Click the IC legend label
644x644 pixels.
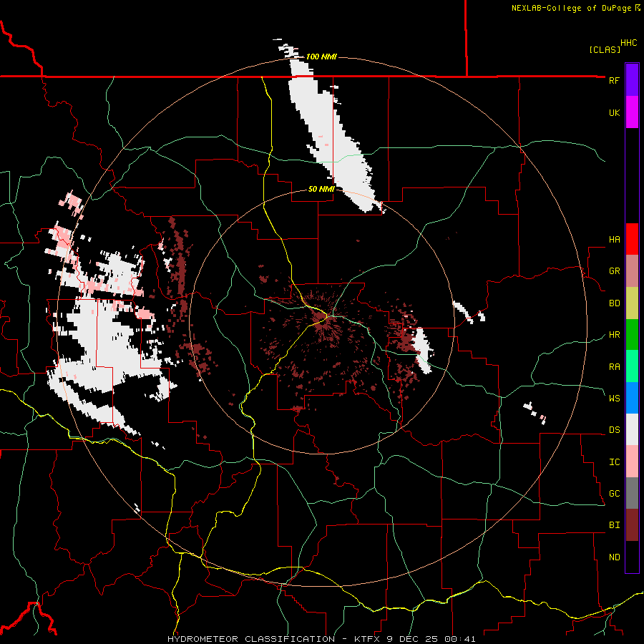coord(614,462)
